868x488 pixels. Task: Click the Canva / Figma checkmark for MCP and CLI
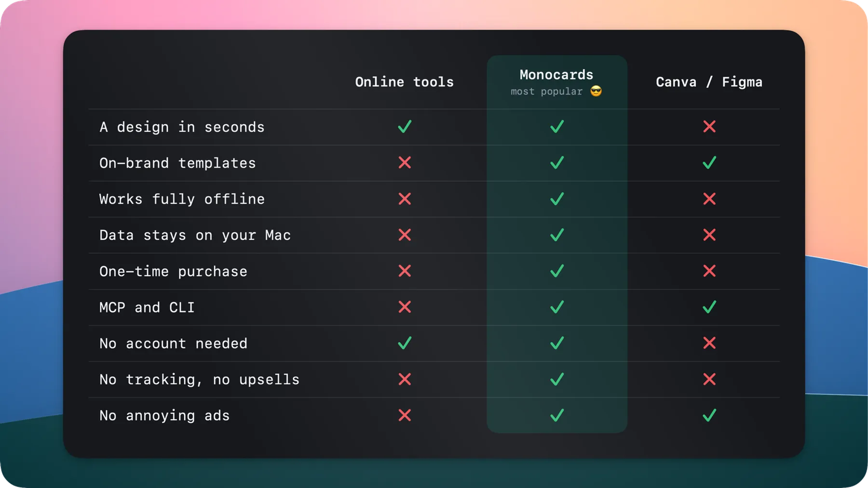point(709,307)
